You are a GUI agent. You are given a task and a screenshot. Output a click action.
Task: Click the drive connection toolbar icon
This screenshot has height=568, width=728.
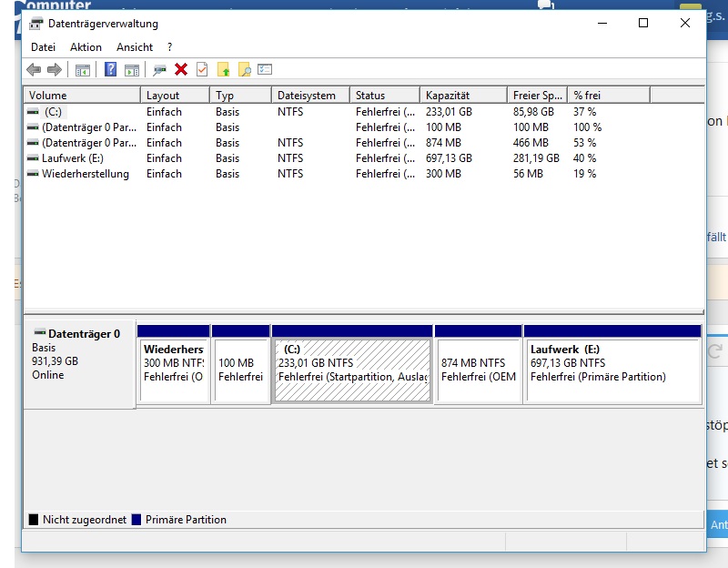point(159,70)
